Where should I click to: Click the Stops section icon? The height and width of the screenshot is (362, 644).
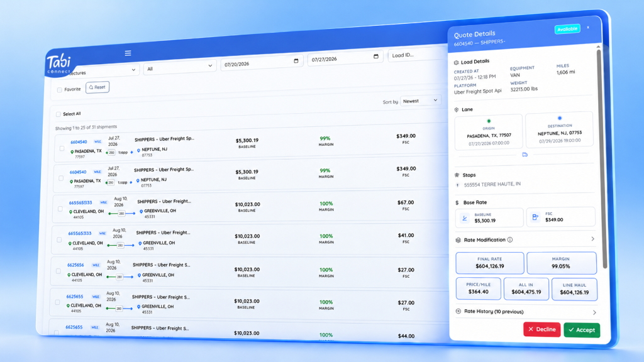tap(457, 175)
